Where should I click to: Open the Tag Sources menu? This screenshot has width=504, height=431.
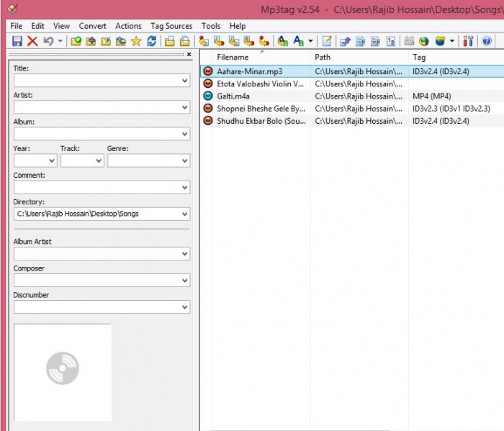[171, 26]
